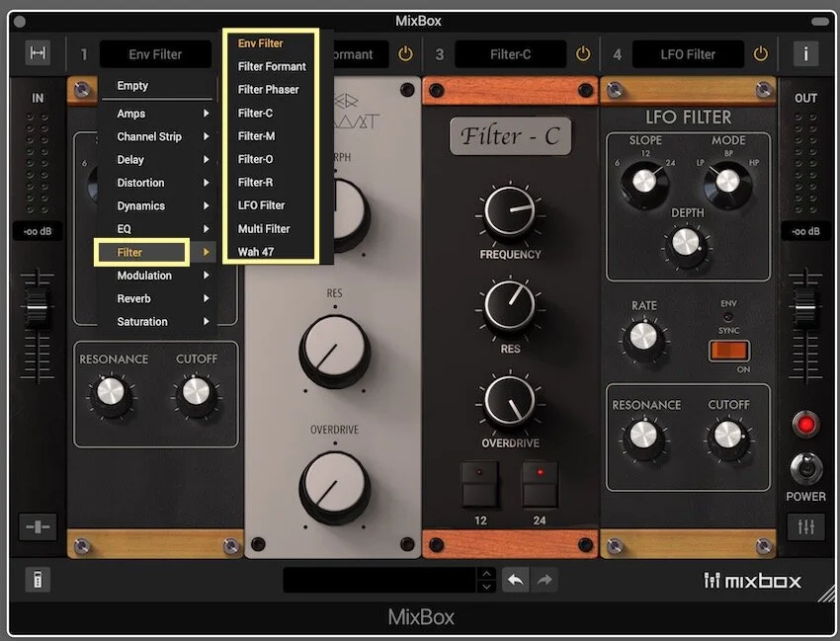Image resolution: width=840 pixels, height=641 pixels.
Task: Click the LFO Filter CUTOFF knob
Action: pyautogui.click(x=728, y=436)
